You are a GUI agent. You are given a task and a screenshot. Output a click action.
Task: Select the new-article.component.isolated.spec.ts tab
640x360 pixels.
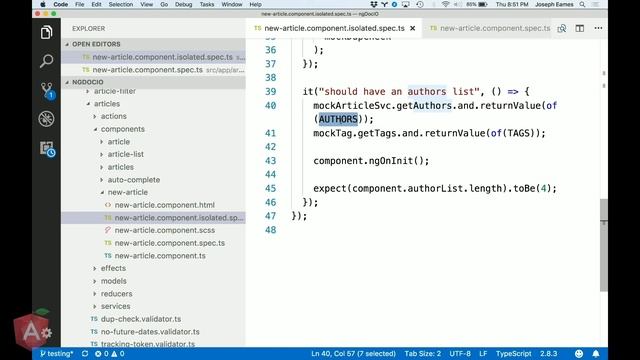[x=334, y=28]
